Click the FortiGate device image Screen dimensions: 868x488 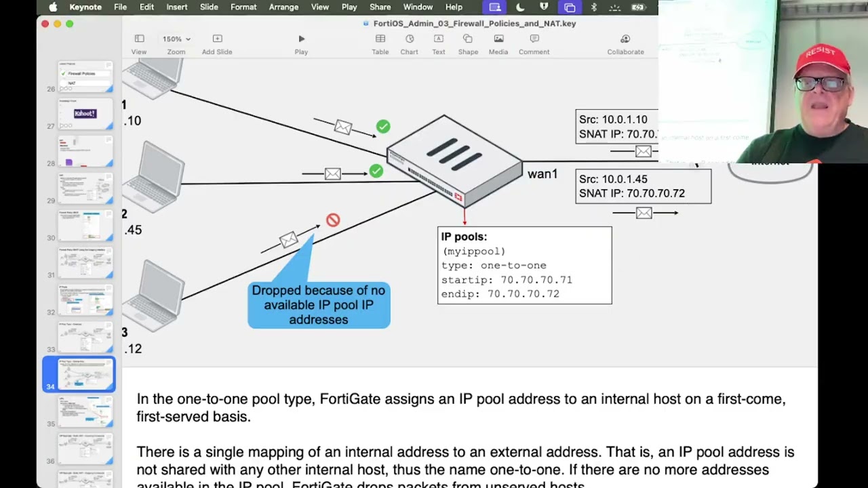[454, 161]
